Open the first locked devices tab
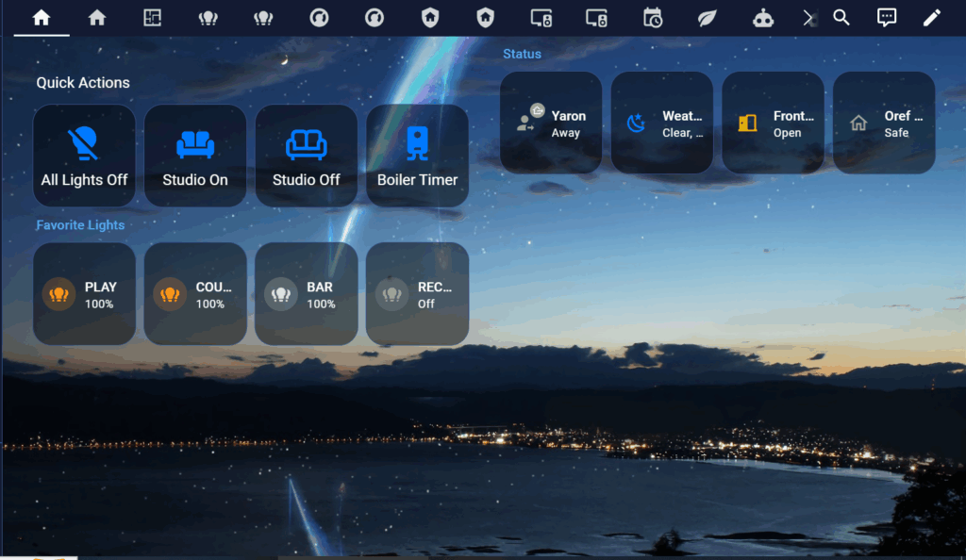The width and height of the screenshot is (966, 560). [541, 18]
